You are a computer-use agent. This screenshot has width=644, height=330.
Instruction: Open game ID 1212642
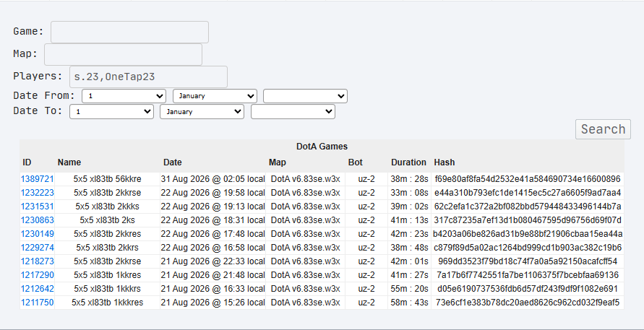coord(38,289)
